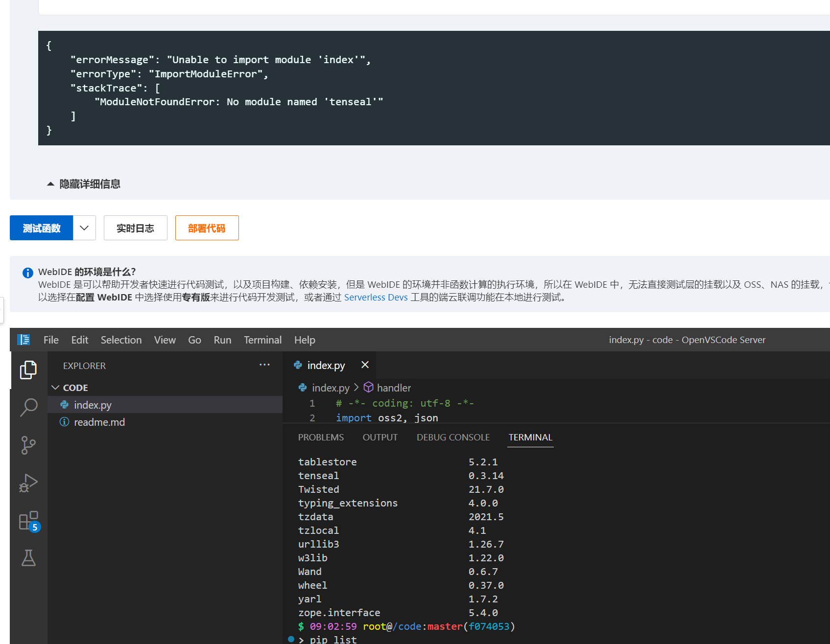
Task: Open the Serverless Devs link
Action: 376,297
